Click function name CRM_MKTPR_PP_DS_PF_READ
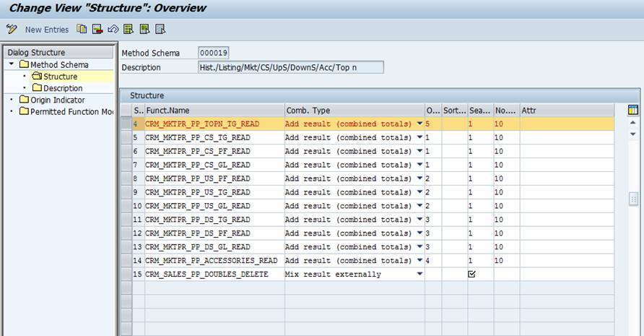The width and height of the screenshot is (644, 336). click(198, 233)
